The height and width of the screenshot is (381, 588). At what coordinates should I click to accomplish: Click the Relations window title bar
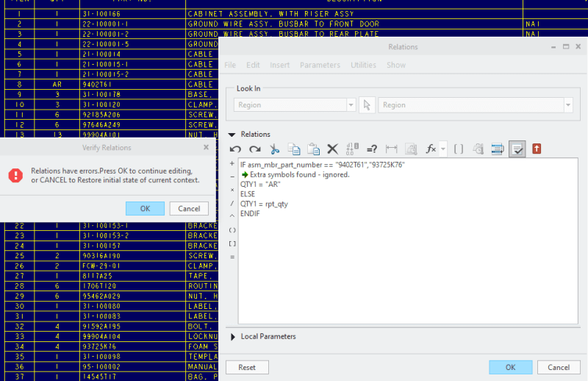point(403,46)
